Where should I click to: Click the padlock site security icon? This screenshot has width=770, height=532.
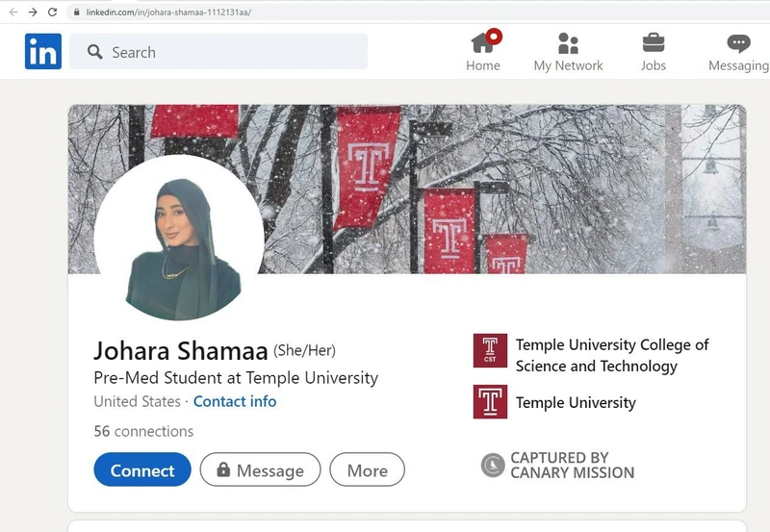click(x=77, y=12)
